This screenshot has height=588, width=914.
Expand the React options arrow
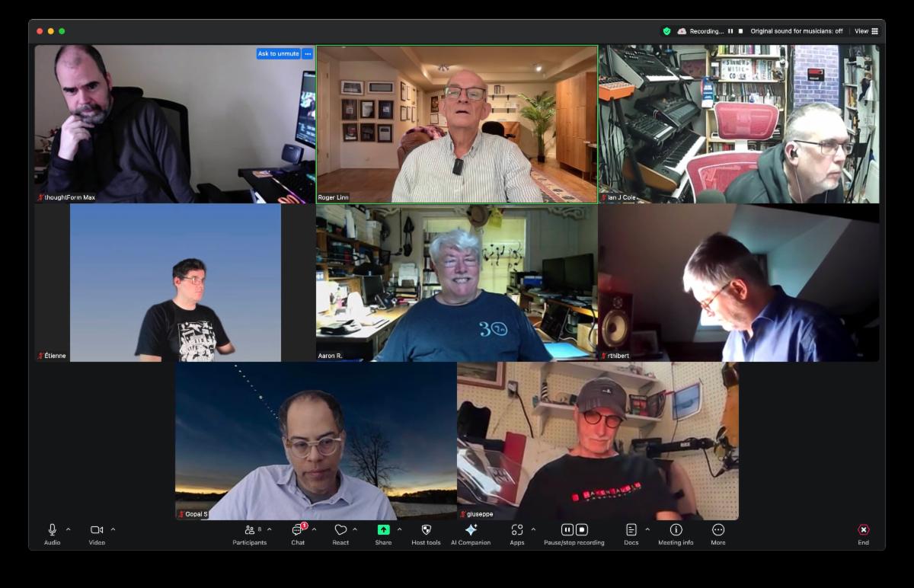tap(355, 529)
